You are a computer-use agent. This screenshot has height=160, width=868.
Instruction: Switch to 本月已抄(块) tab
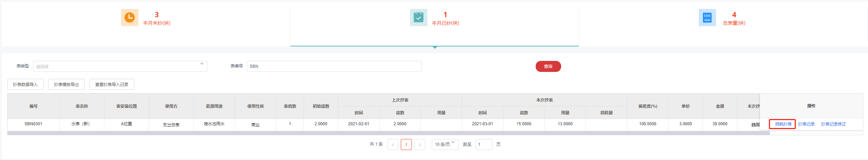[445, 23]
